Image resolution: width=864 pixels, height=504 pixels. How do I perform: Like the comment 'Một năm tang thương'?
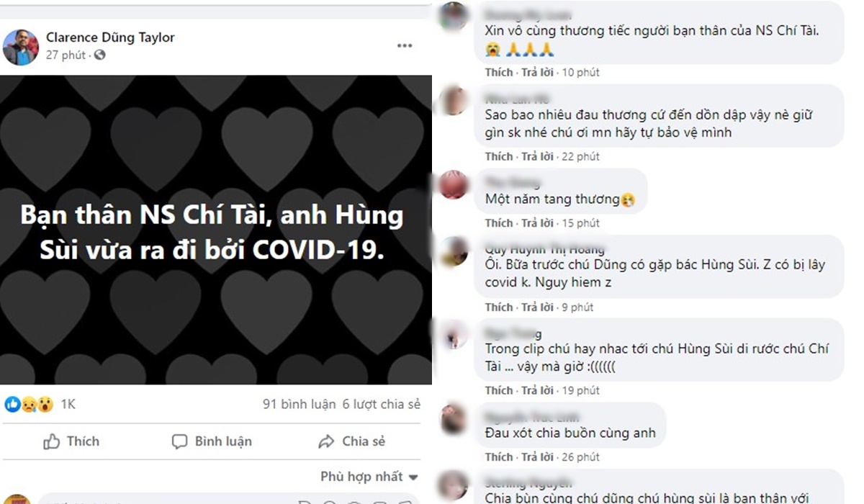click(x=499, y=223)
